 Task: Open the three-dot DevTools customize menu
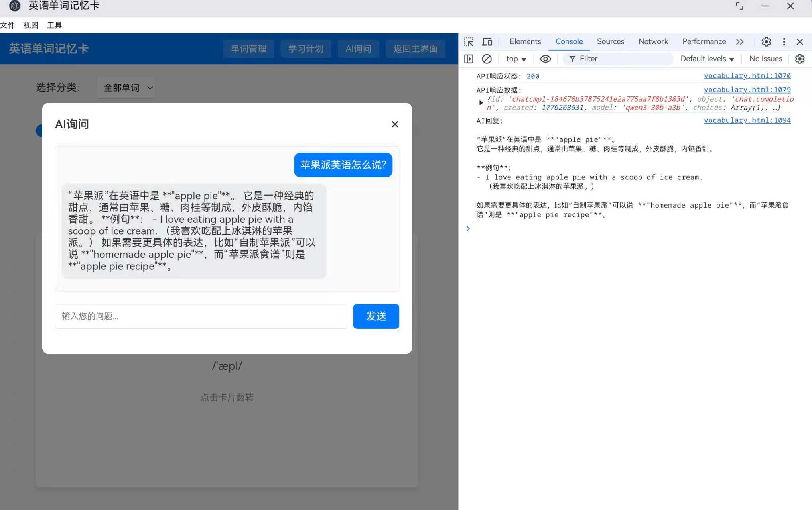pyautogui.click(x=784, y=42)
